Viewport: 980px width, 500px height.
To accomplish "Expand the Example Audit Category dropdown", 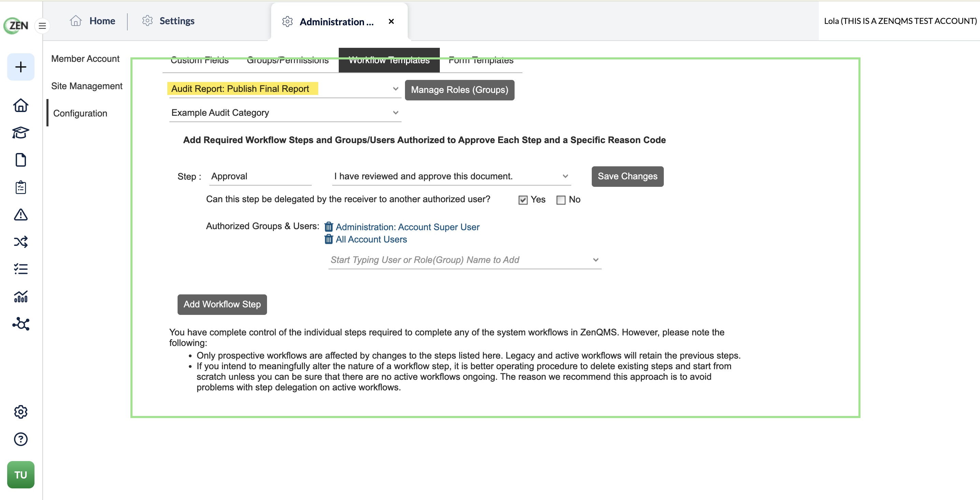I will point(285,113).
